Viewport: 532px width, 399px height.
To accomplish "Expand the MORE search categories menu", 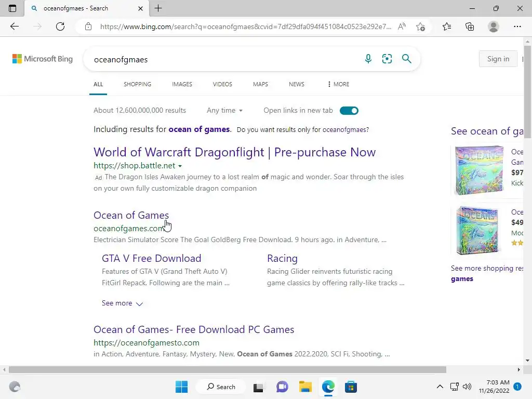I will pyautogui.click(x=339, y=84).
